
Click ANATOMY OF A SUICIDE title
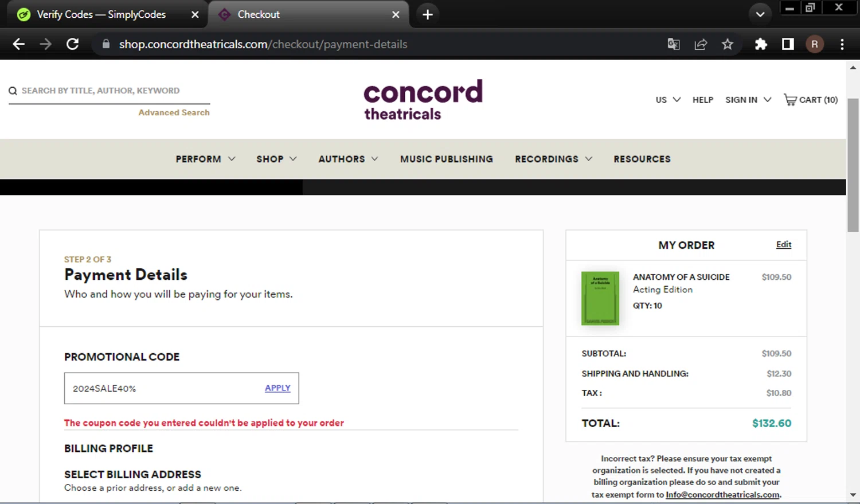(x=681, y=277)
